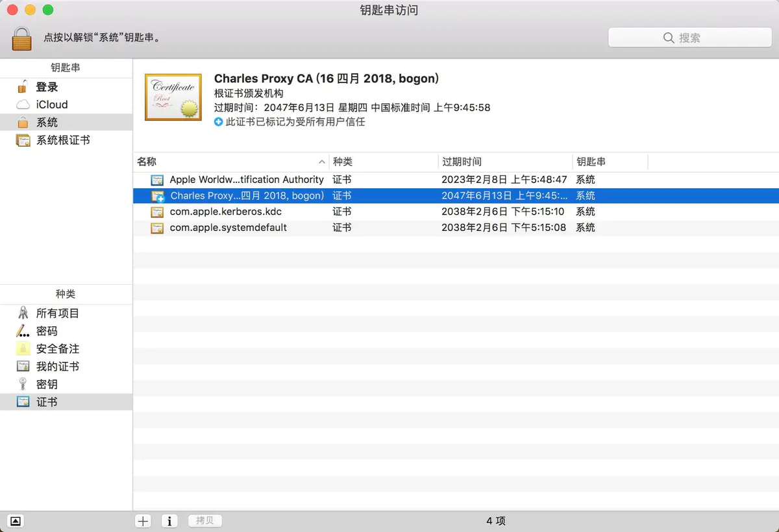Click Charles Proxy row certificate icon

[157, 196]
